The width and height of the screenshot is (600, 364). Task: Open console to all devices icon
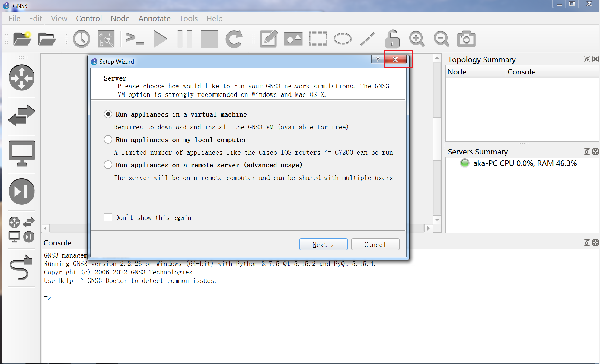[135, 39]
